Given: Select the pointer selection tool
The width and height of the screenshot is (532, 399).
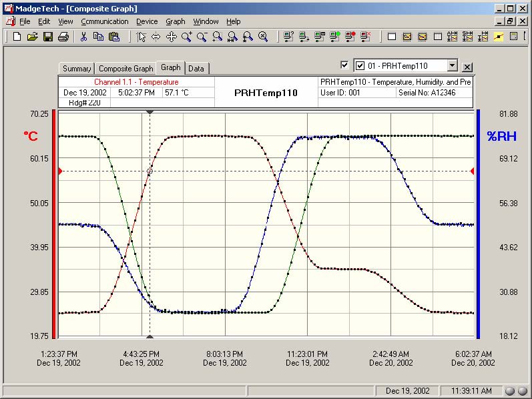Looking at the screenshot, I should [141, 36].
